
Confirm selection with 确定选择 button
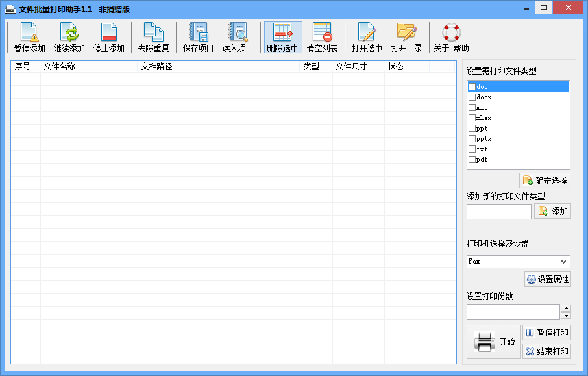(x=545, y=181)
